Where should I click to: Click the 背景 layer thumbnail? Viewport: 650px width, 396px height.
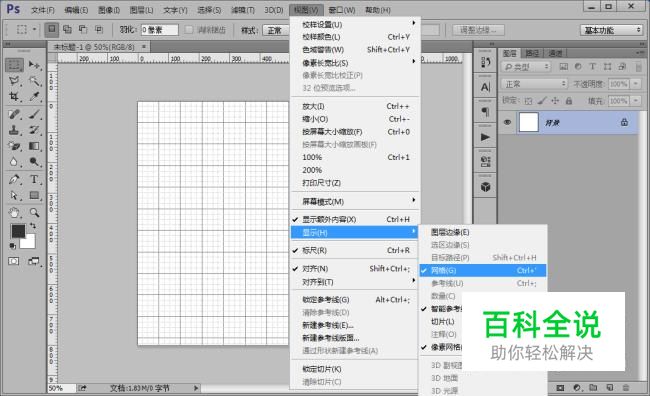pyautogui.click(x=529, y=122)
